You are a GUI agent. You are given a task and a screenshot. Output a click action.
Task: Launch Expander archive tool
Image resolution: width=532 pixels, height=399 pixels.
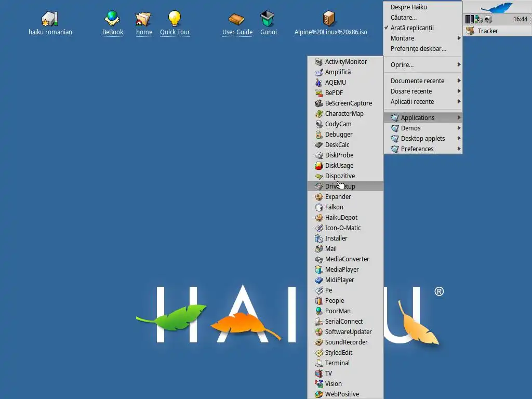tap(345, 197)
